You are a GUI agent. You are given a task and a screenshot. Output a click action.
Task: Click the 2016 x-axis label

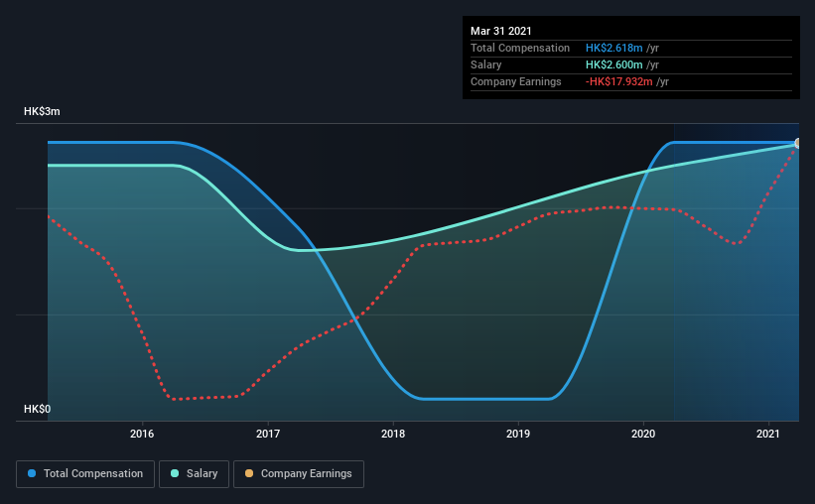(x=142, y=434)
